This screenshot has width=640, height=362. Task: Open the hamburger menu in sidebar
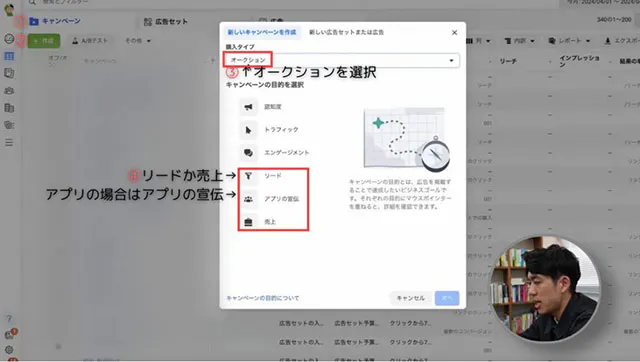tap(9, 142)
